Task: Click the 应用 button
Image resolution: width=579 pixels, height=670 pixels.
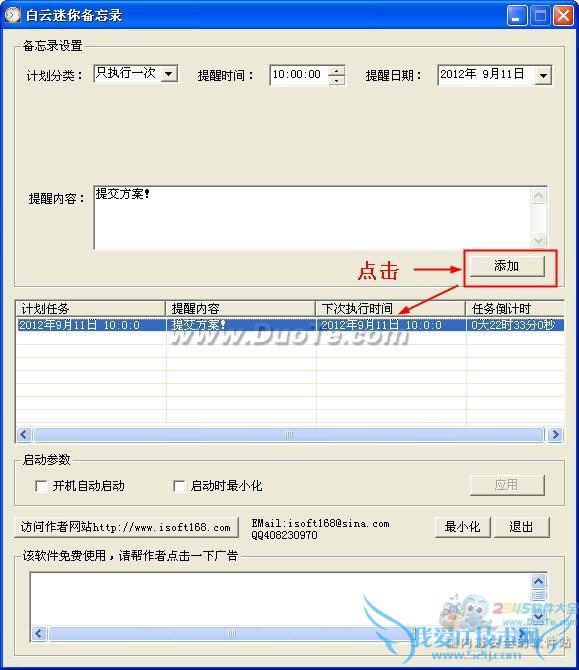Action: coord(507,485)
